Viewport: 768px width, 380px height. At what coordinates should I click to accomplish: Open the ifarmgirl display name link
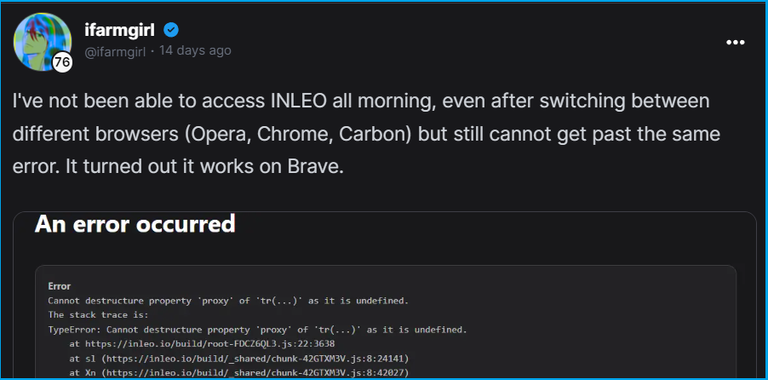click(x=120, y=30)
